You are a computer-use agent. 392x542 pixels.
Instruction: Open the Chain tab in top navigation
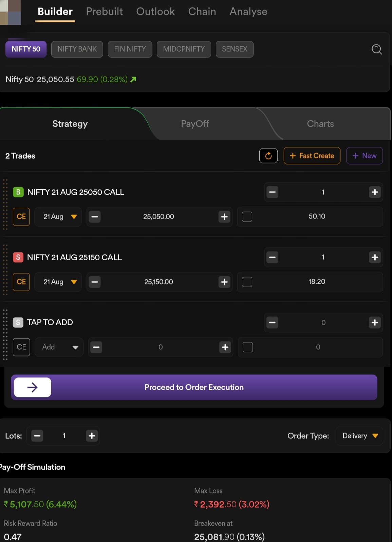point(202,12)
